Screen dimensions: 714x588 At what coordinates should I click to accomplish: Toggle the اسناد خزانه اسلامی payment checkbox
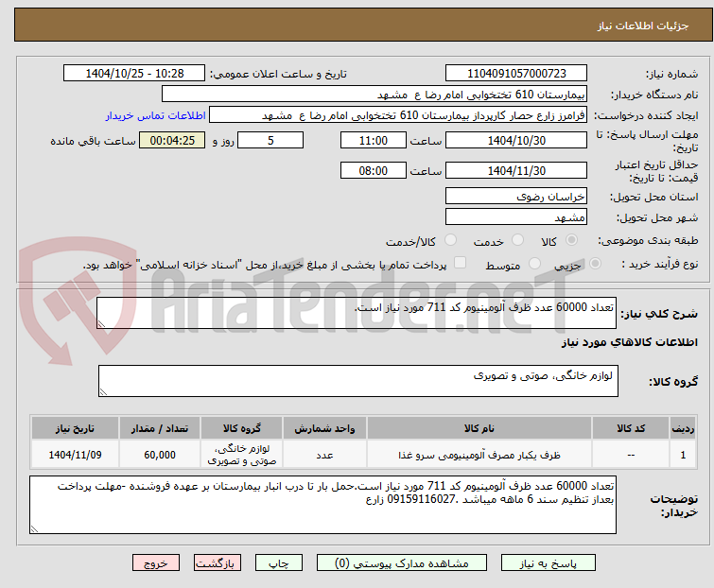tap(461, 263)
